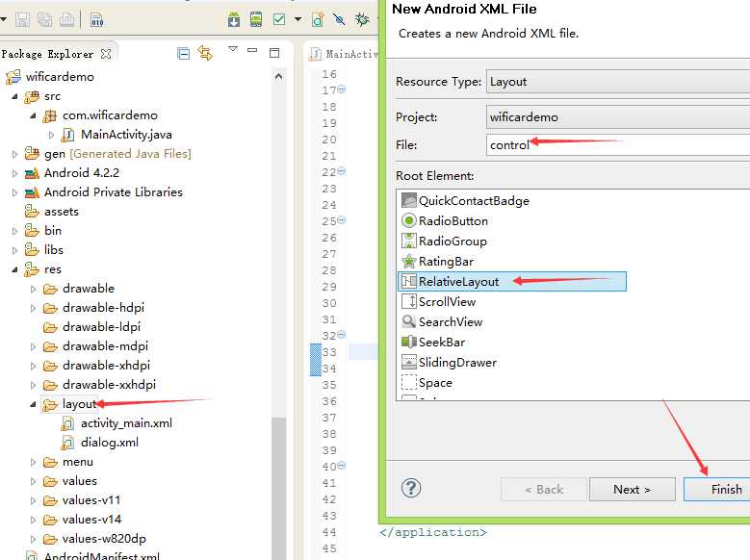Expand MainActivity.java node
750x560 pixels.
[x=52, y=135]
